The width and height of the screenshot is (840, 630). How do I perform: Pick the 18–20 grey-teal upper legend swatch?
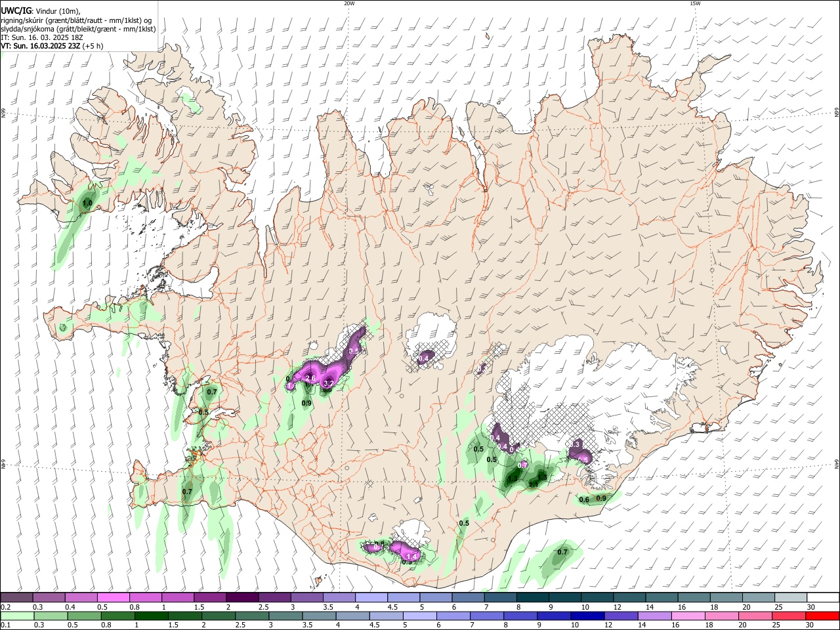coord(727,597)
